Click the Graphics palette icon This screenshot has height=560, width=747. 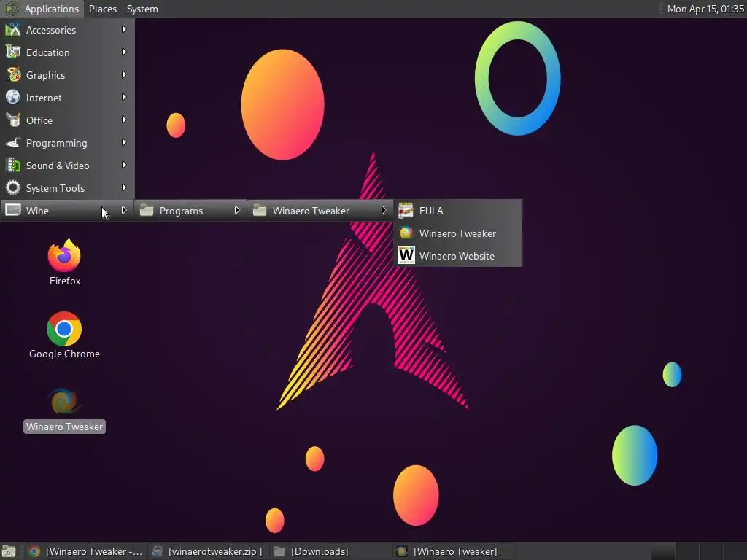[x=13, y=75]
